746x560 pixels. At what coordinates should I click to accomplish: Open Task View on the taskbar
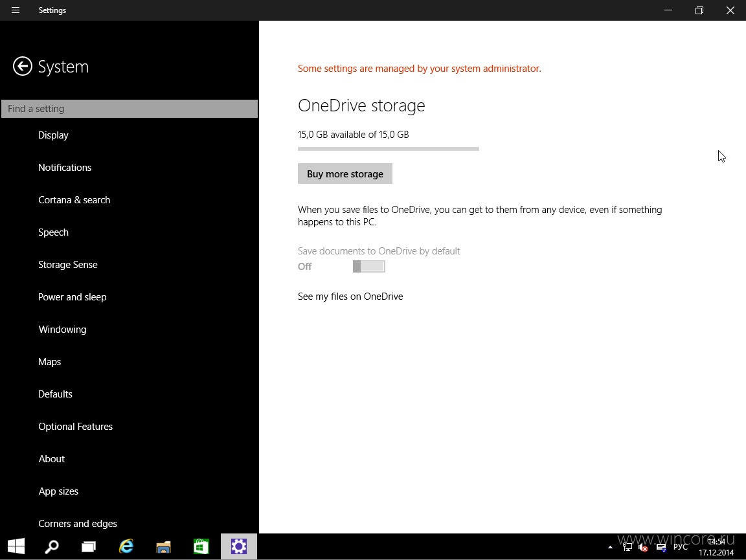tap(89, 546)
